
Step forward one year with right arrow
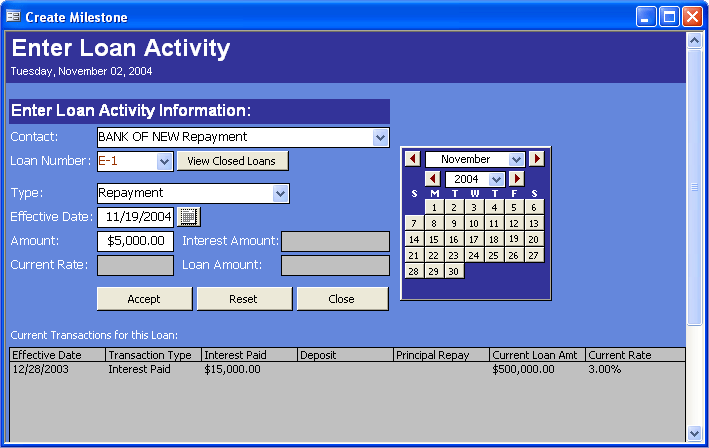[x=516, y=179]
